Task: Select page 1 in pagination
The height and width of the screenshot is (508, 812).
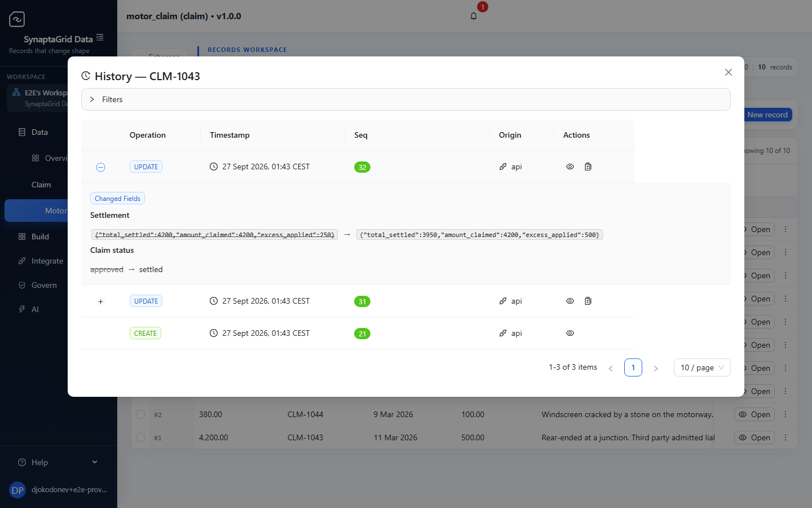Action: click(633, 367)
